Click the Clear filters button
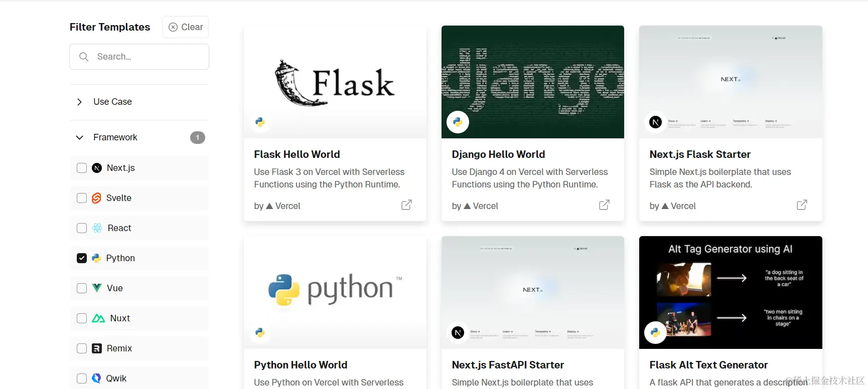Image resolution: width=868 pixels, height=389 pixels. [186, 27]
